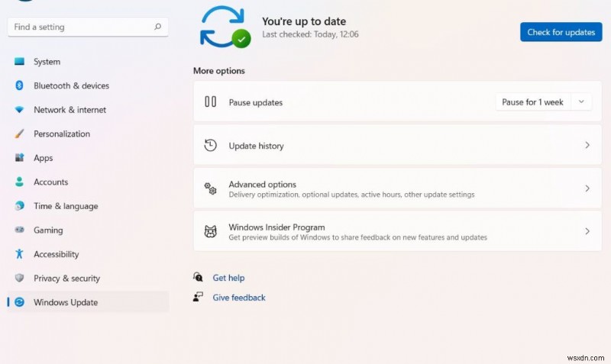Click the Apps icon in sidebar
Screen dimensions: 611x364
tap(19, 158)
